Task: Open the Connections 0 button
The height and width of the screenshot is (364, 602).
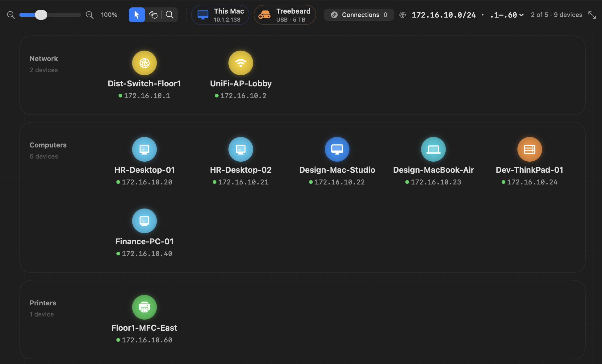Action: pos(359,15)
